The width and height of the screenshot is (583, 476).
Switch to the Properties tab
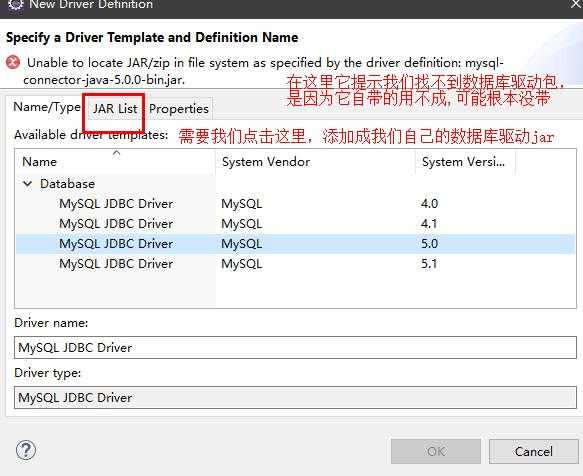[x=179, y=109]
